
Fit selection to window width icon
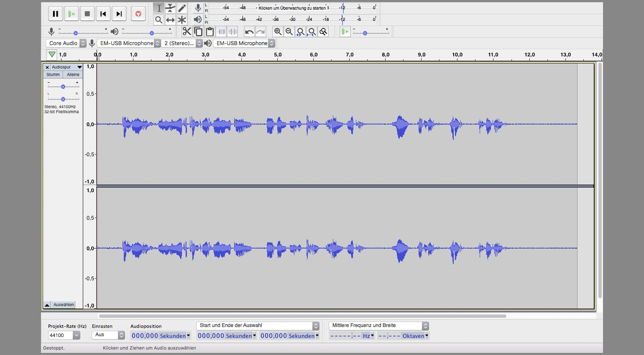point(300,32)
